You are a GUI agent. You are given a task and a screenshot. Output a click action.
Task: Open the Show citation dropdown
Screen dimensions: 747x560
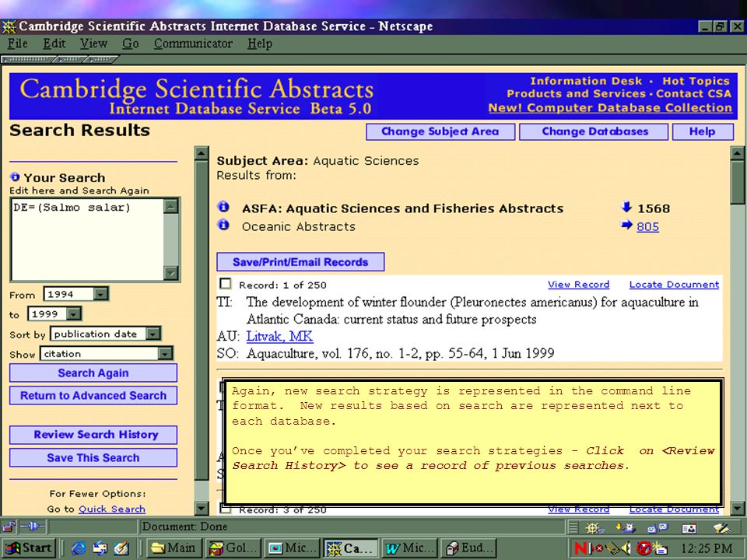click(165, 354)
